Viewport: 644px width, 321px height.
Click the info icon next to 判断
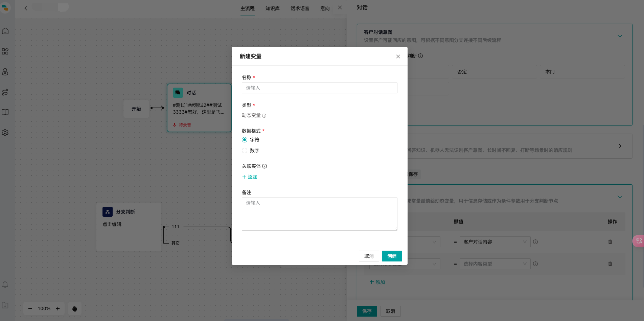tap(420, 56)
